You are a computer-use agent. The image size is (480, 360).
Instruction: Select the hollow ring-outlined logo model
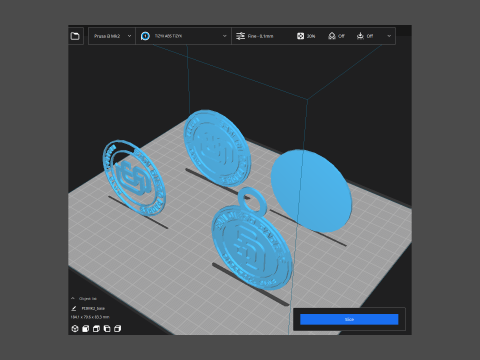click(134, 178)
